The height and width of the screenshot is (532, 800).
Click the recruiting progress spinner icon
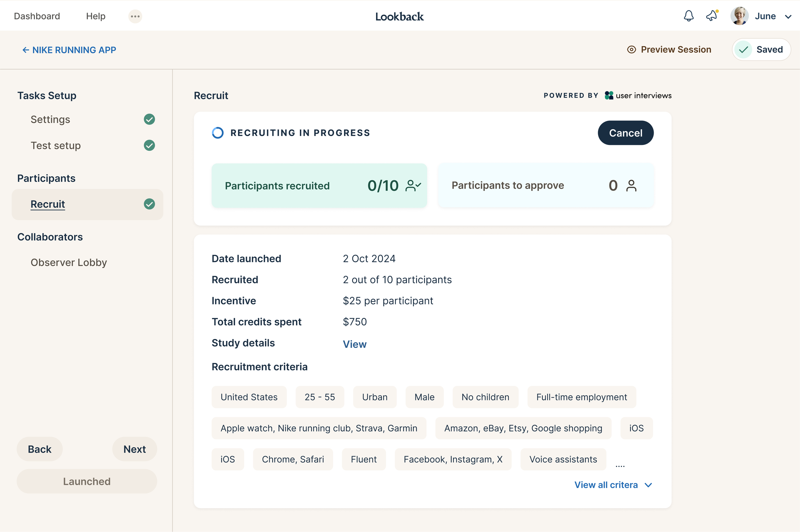218,133
